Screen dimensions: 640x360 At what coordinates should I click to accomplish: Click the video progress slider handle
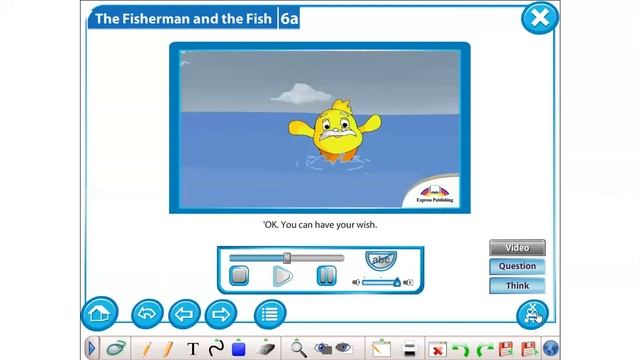tap(287, 258)
